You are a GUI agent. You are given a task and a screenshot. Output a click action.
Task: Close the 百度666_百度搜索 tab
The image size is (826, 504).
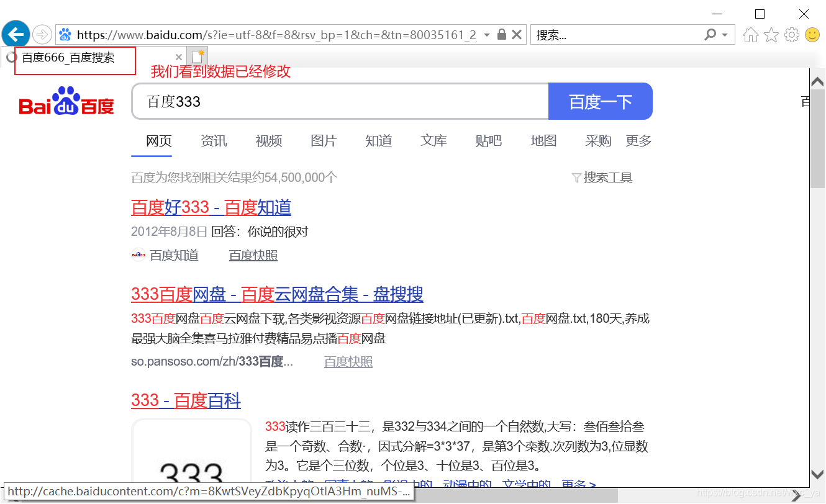pyautogui.click(x=179, y=58)
